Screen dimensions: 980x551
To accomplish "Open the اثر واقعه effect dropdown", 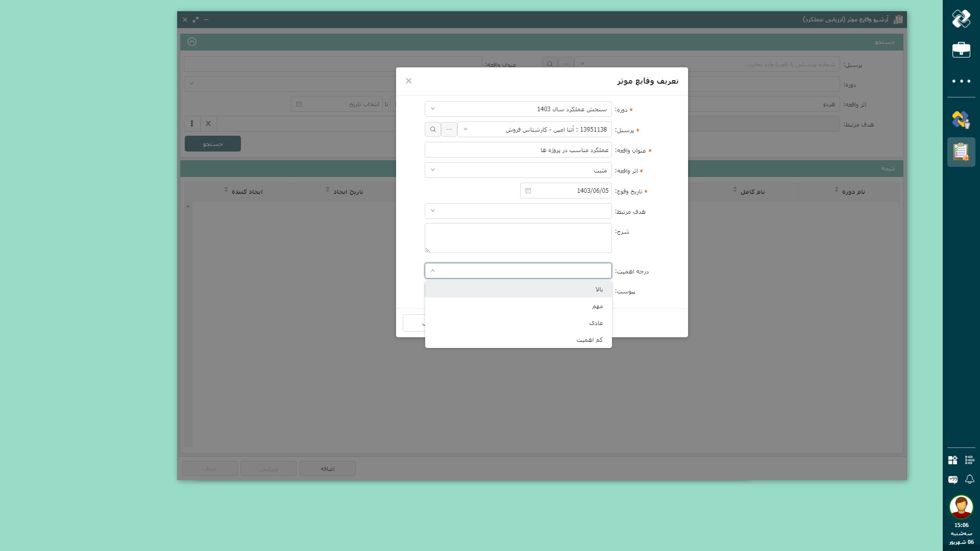I will pyautogui.click(x=518, y=170).
